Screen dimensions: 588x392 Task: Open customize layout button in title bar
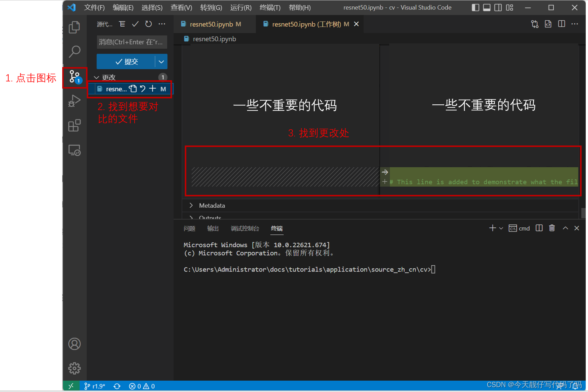click(510, 8)
